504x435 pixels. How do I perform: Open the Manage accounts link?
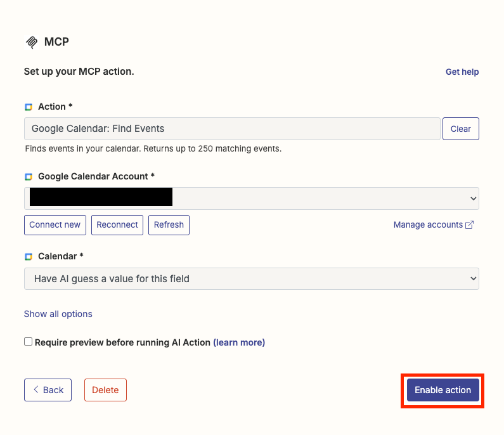tap(428, 225)
